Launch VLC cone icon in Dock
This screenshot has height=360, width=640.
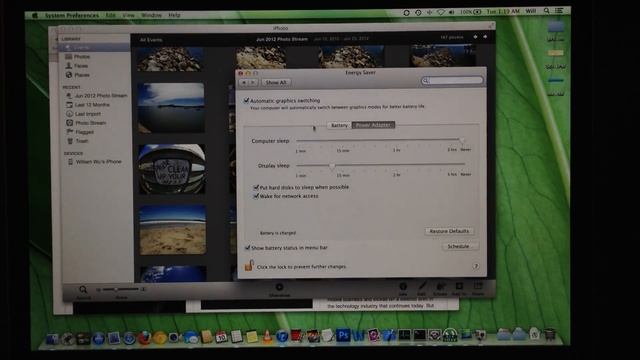tap(267, 336)
